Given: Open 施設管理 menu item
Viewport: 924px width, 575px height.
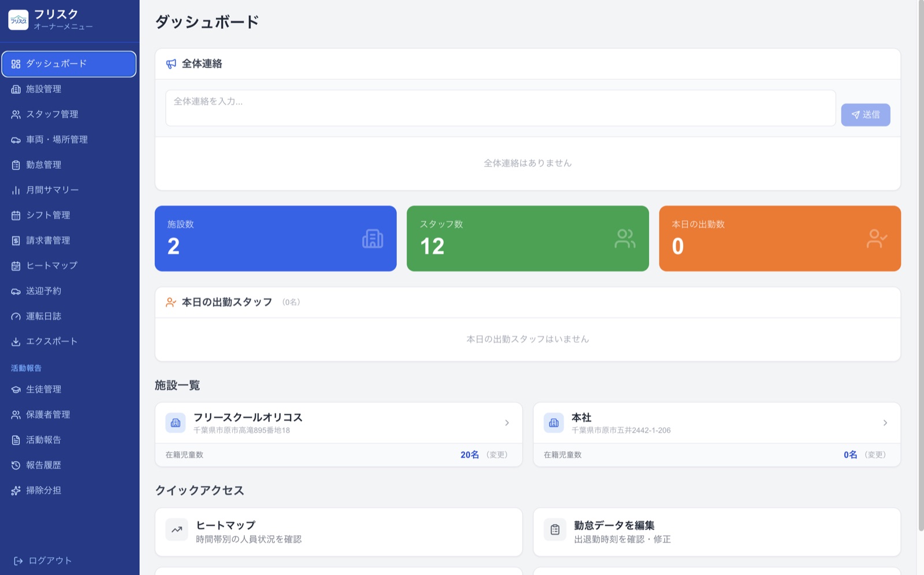Looking at the screenshot, I should (x=69, y=89).
